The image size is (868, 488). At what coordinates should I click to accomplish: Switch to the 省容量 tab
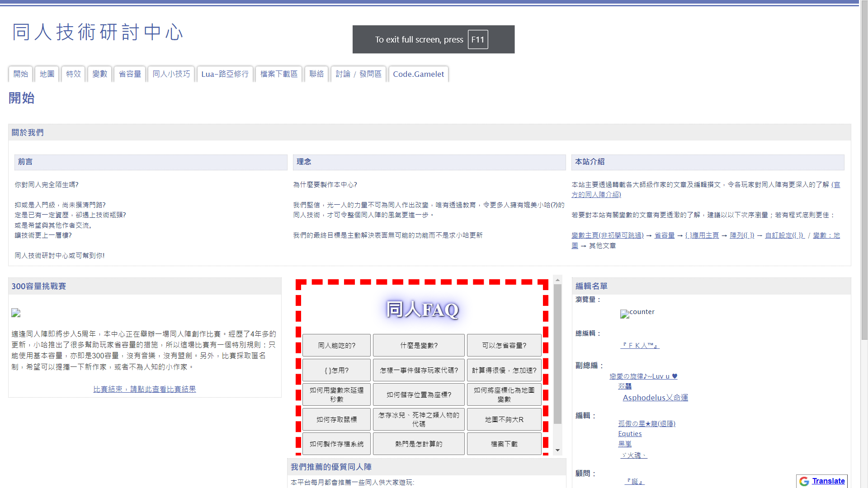coord(130,74)
